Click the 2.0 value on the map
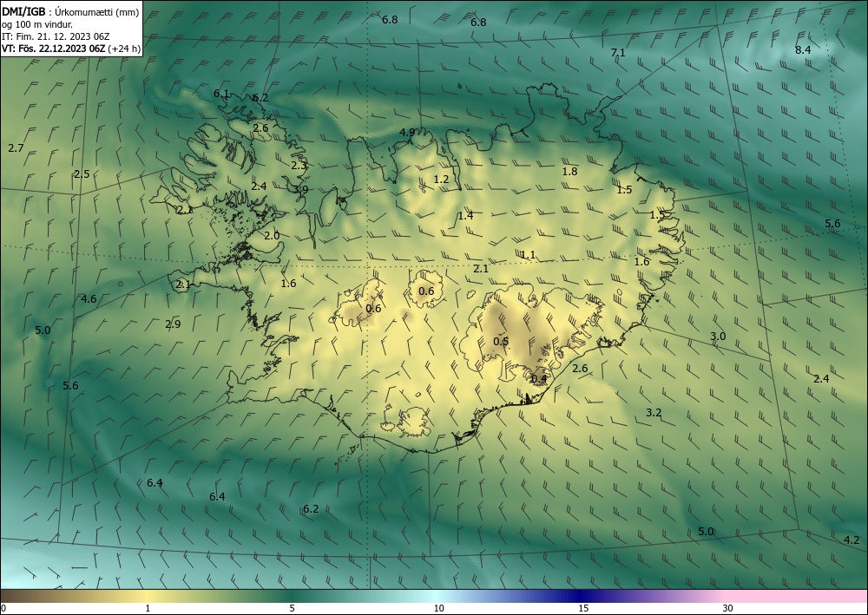Screen dimensions: 868x615 (x=271, y=236)
